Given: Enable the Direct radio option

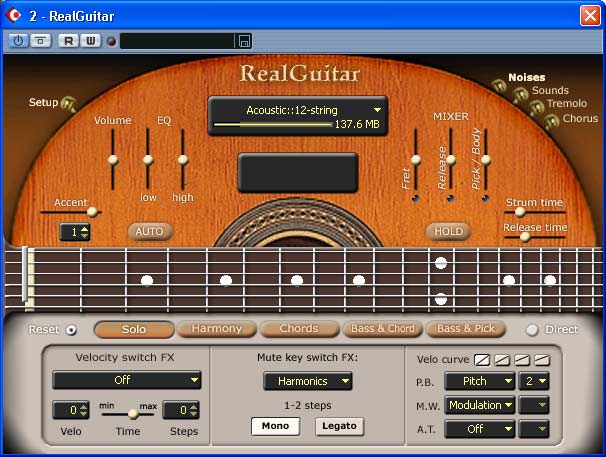Looking at the screenshot, I should pos(532,330).
